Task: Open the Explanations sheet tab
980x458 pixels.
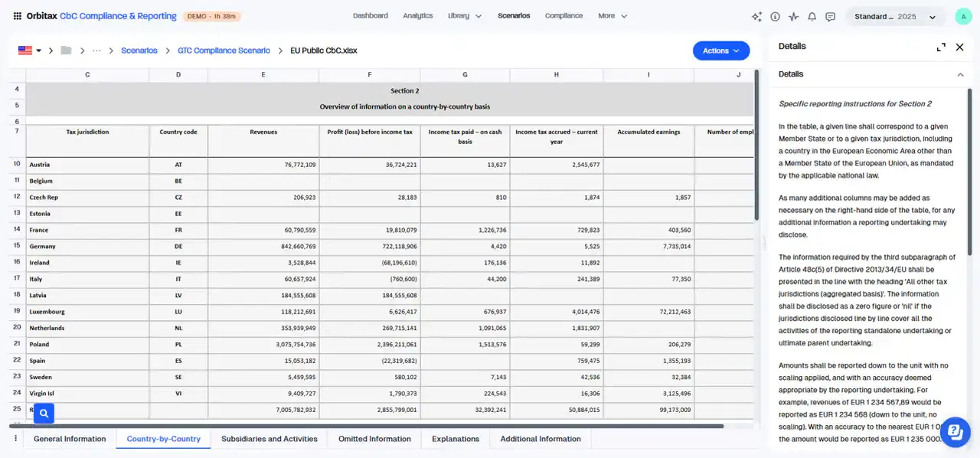Action: pos(456,439)
